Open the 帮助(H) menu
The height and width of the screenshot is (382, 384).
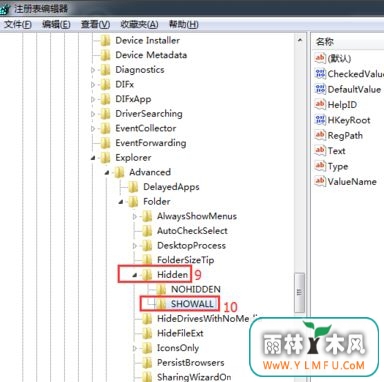[183, 24]
